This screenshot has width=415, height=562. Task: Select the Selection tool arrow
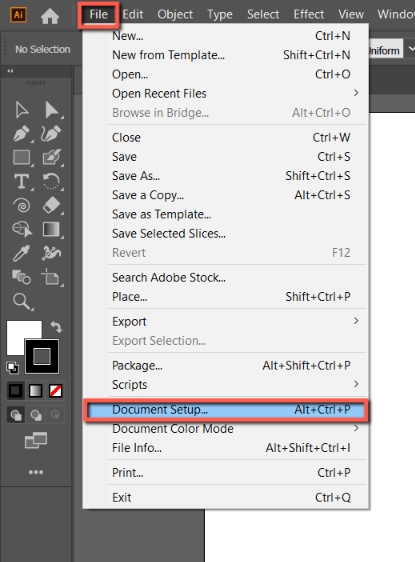[22, 110]
